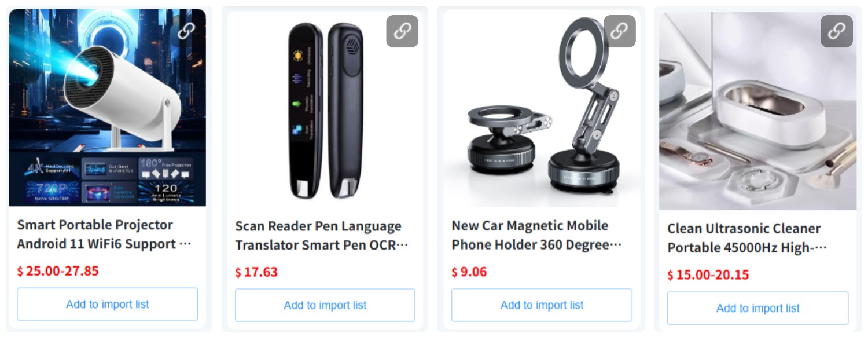Open the magnetic phone holder product image
This screenshot has height=337, width=868.
(x=542, y=109)
